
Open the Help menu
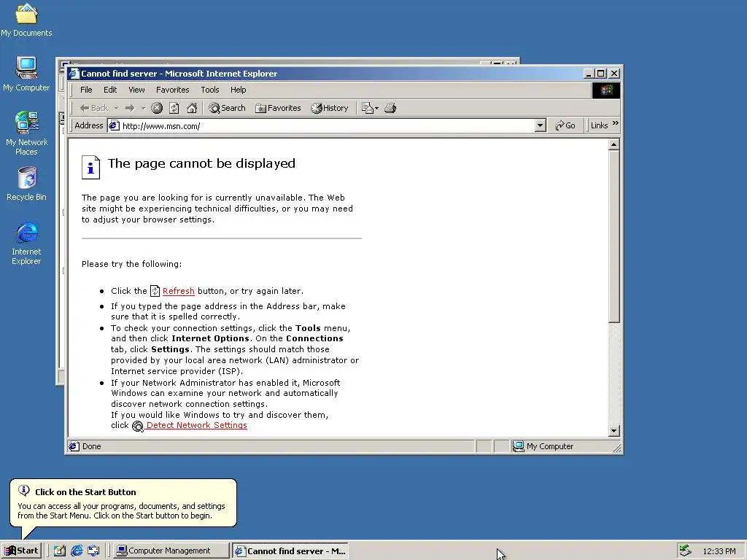pyautogui.click(x=239, y=90)
